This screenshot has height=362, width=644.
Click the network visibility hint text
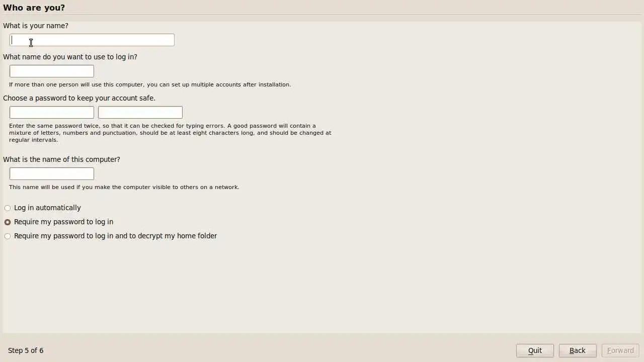pos(124,187)
